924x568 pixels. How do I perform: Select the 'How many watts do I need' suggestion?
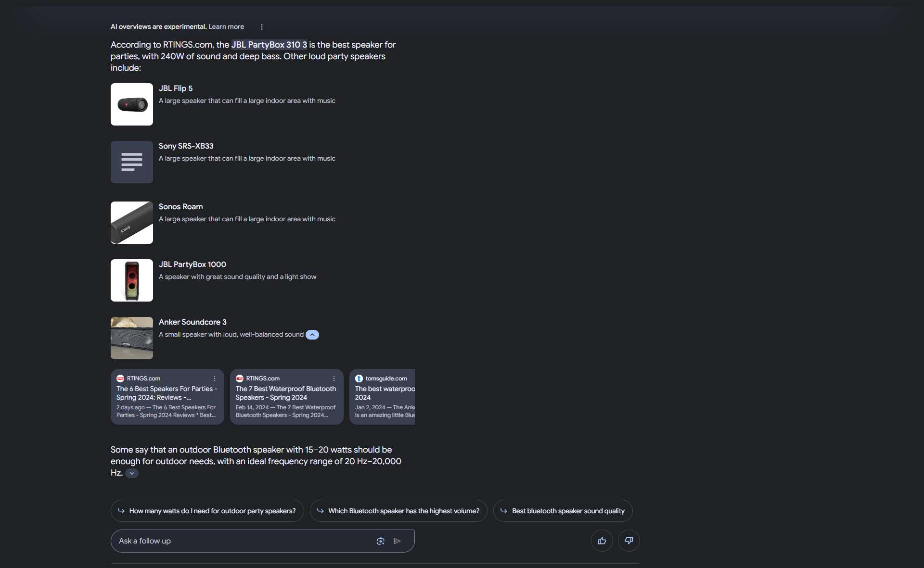click(207, 511)
